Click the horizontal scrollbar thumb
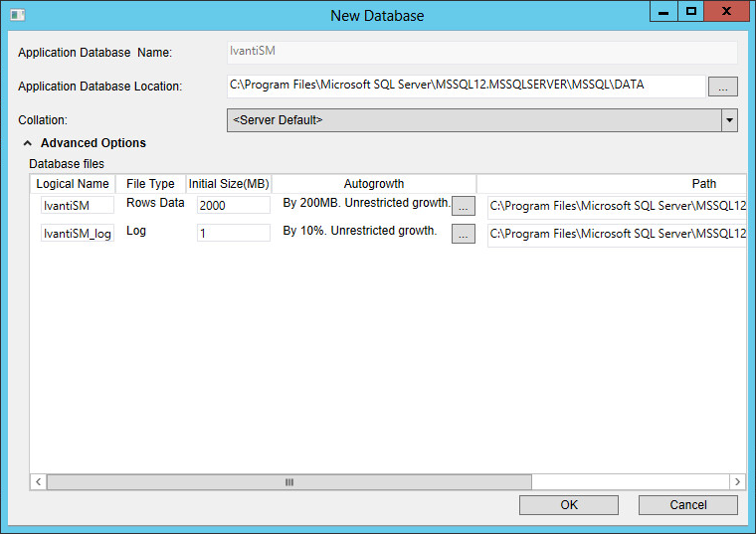This screenshot has height=534, width=756. pos(288,482)
